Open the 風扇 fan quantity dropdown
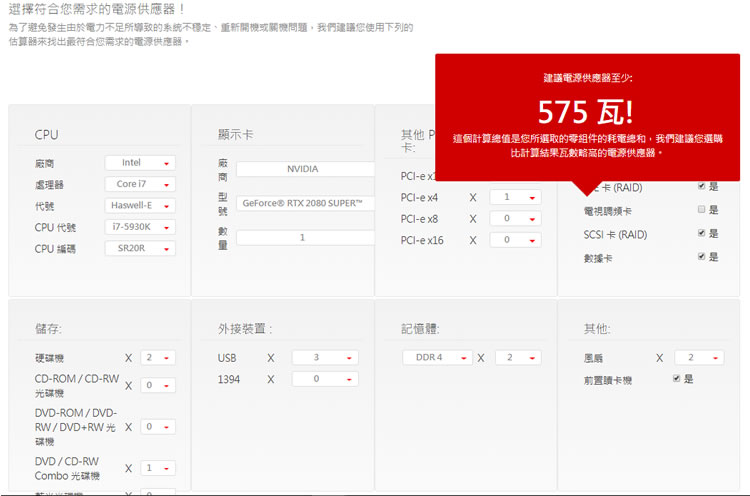 pyautogui.click(x=698, y=357)
